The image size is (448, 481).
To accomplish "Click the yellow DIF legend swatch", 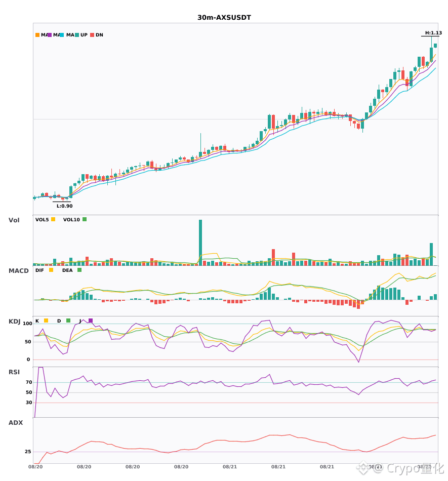I will [x=51, y=270].
